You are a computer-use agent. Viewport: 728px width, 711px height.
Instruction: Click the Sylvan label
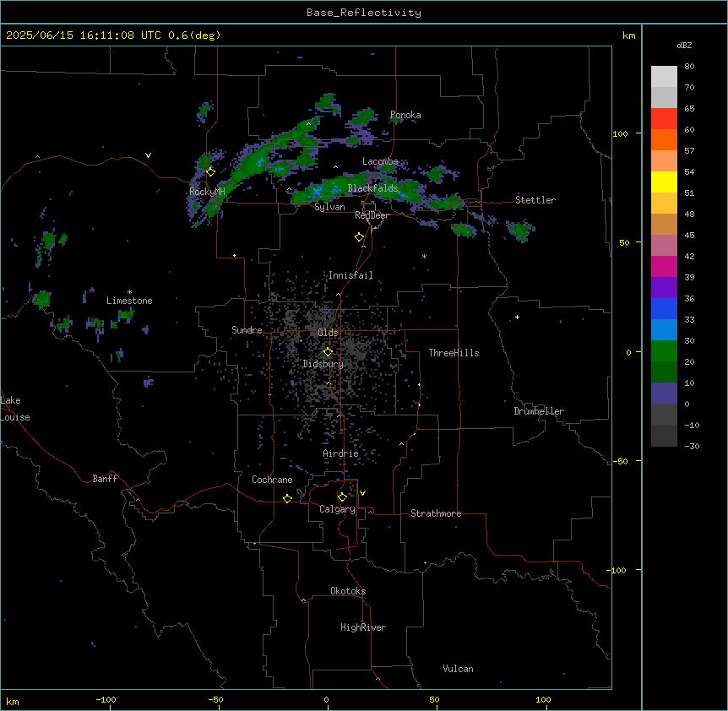(x=329, y=207)
